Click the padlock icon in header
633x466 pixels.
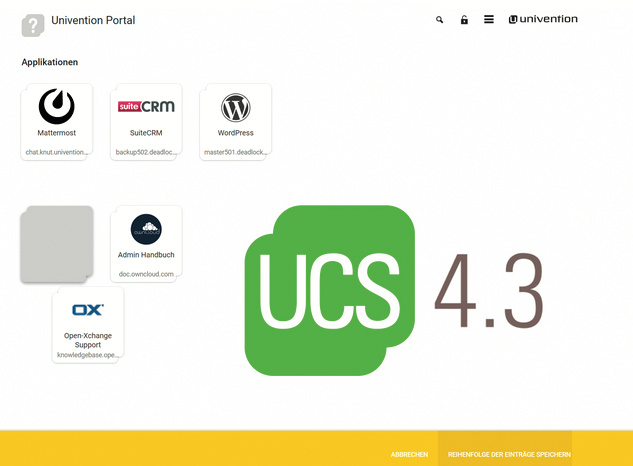(464, 20)
